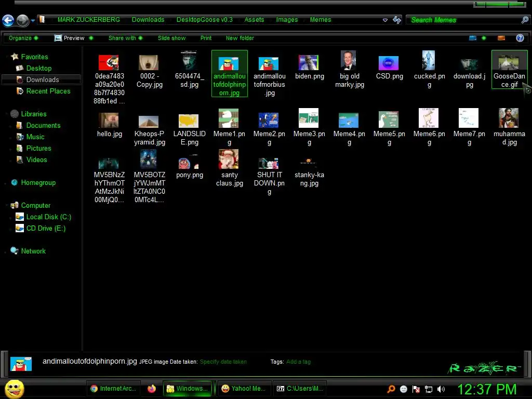The image size is (532, 399).
Task: Change the view with the views icon
Action: [x=473, y=38]
